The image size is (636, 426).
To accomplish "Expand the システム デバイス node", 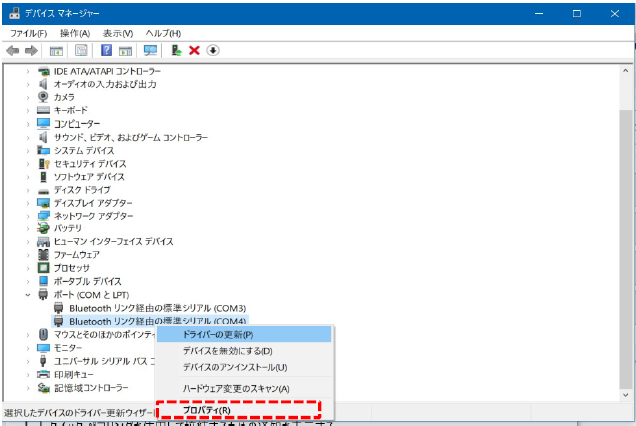I will coord(28,151).
